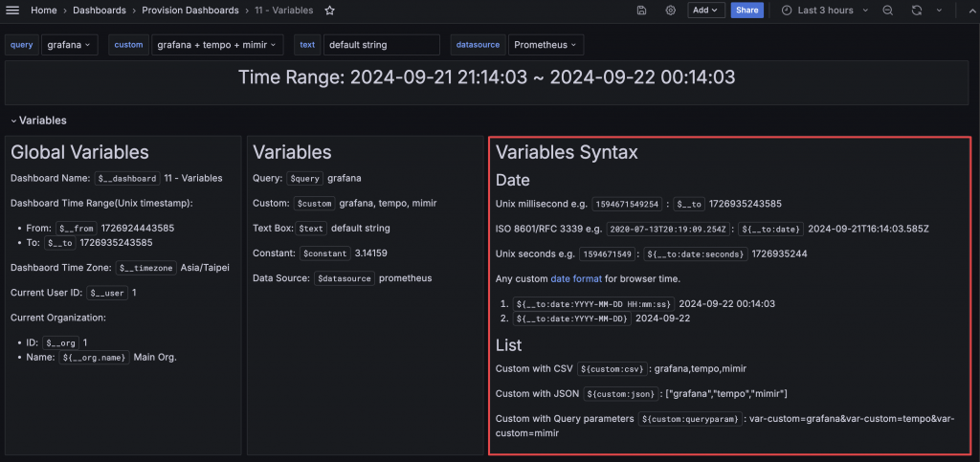Navigate to Dashboards breadcrumb
The width and height of the screenshot is (980, 462).
(100, 10)
